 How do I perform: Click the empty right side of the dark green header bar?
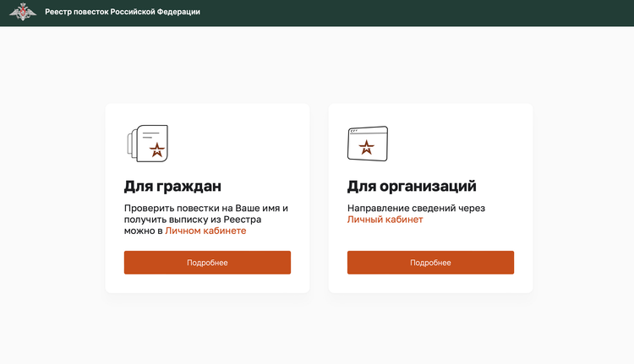507,13
